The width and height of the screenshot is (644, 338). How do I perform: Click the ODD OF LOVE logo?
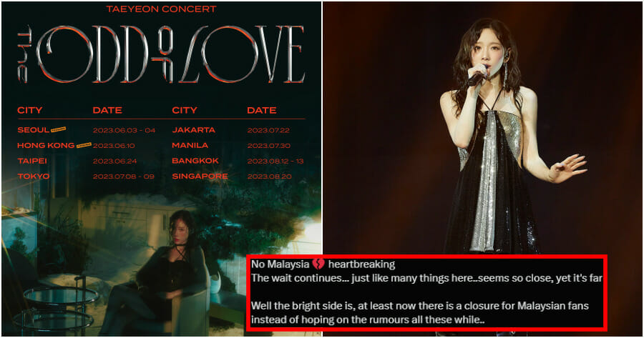(161, 54)
